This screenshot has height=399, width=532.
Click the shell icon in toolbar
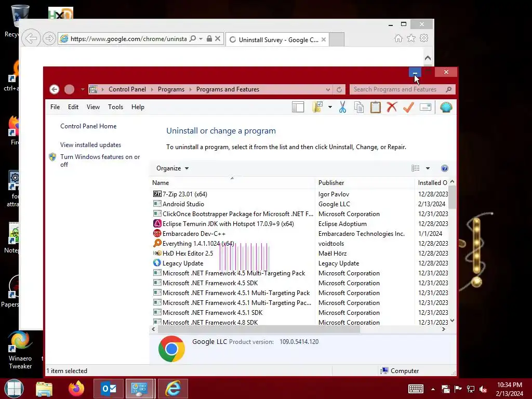pos(446,107)
